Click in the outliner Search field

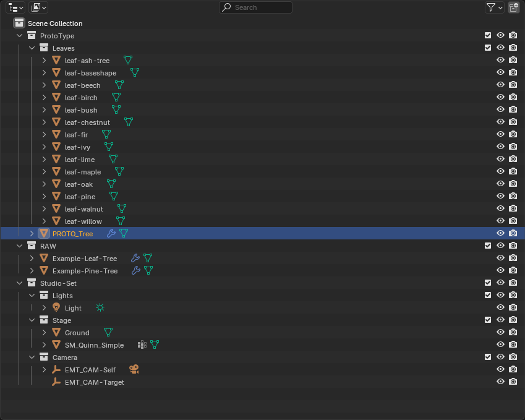tap(256, 7)
